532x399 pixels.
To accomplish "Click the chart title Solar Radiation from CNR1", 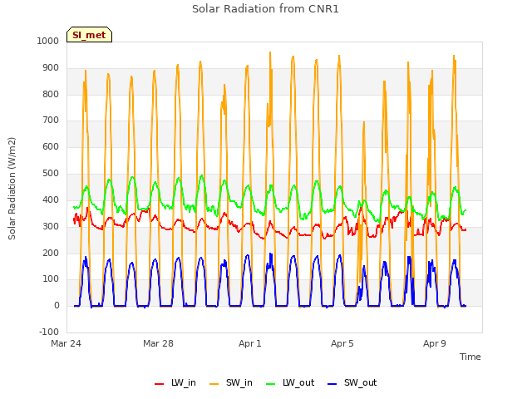I will tap(265, 9).
